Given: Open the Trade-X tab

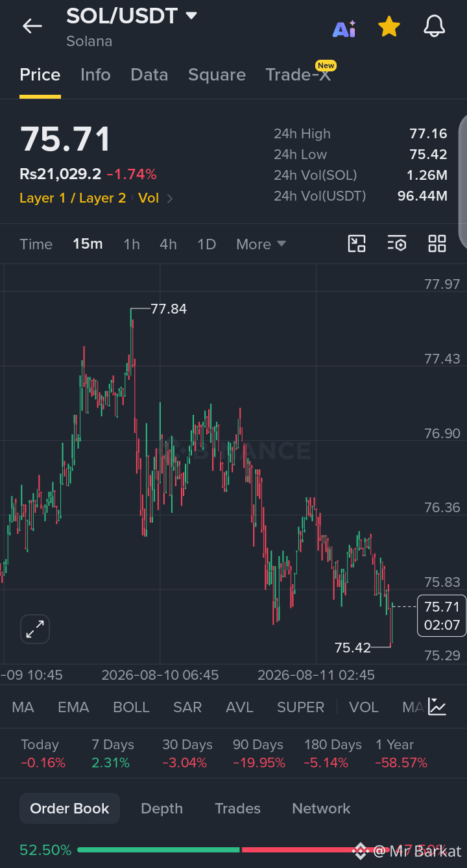Looking at the screenshot, I should (298, 75).
